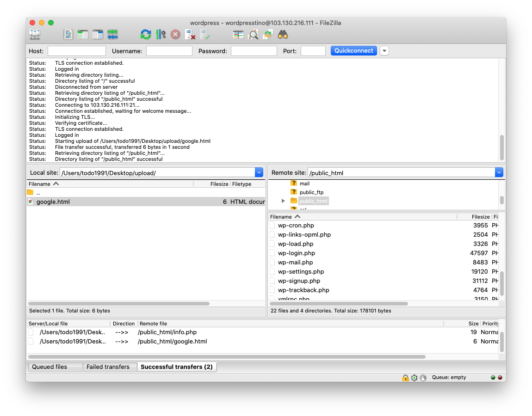Select wp-cron.php in the remote list
Viewport: 532px width, 416px height.
[x=384, y=226]
